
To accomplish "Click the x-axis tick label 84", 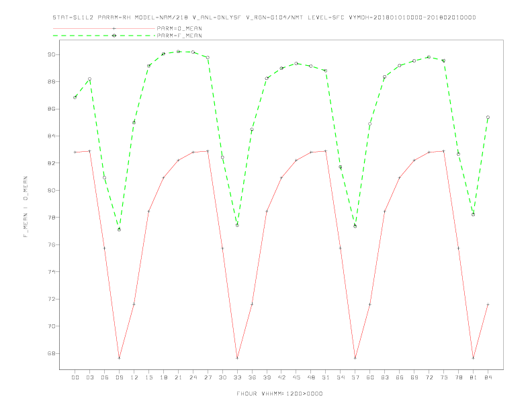I will [x=488, y=377].
